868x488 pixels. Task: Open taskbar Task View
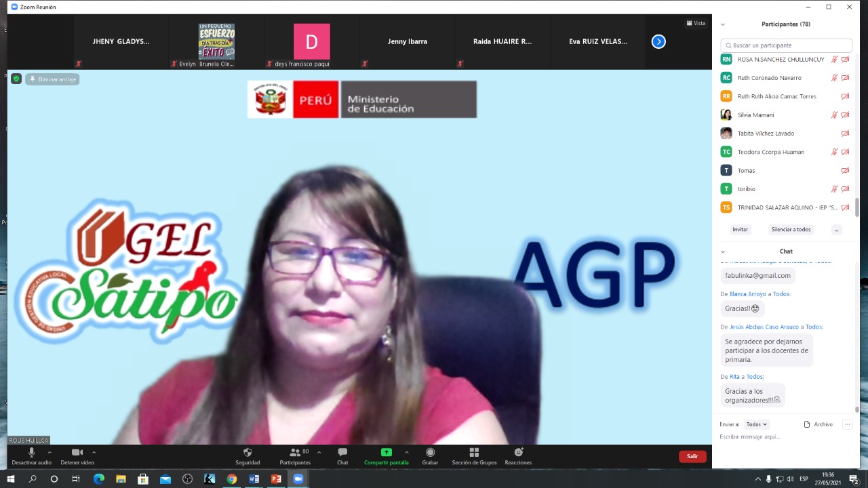77,479
